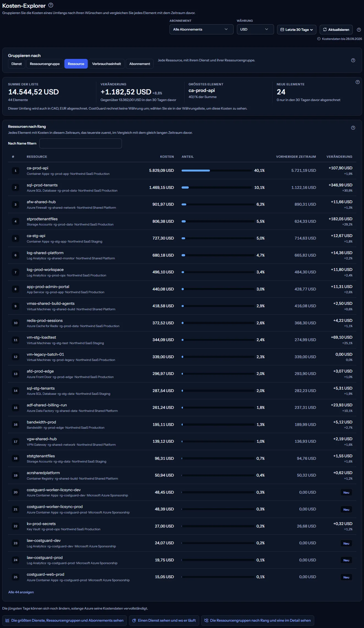This screenshot has height=628, width=364.
Task: Click the rank number 15 badge
Action: coord(15,408)
